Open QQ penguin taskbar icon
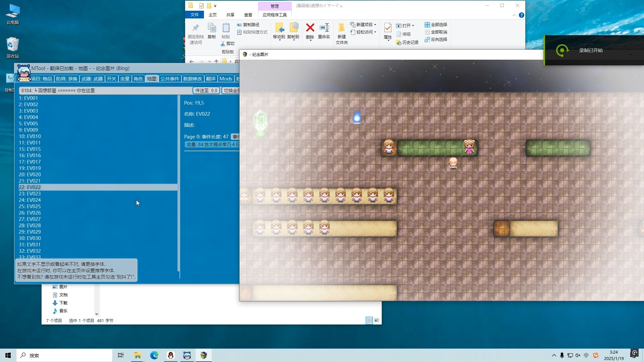This screenshot has height=362, width=644. point(170,355)
